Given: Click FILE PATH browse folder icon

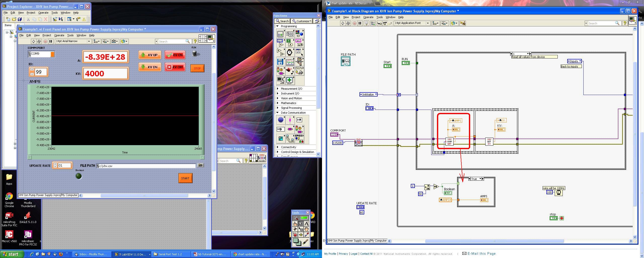Looking at the screenshot, I should (x=200, y=165).
